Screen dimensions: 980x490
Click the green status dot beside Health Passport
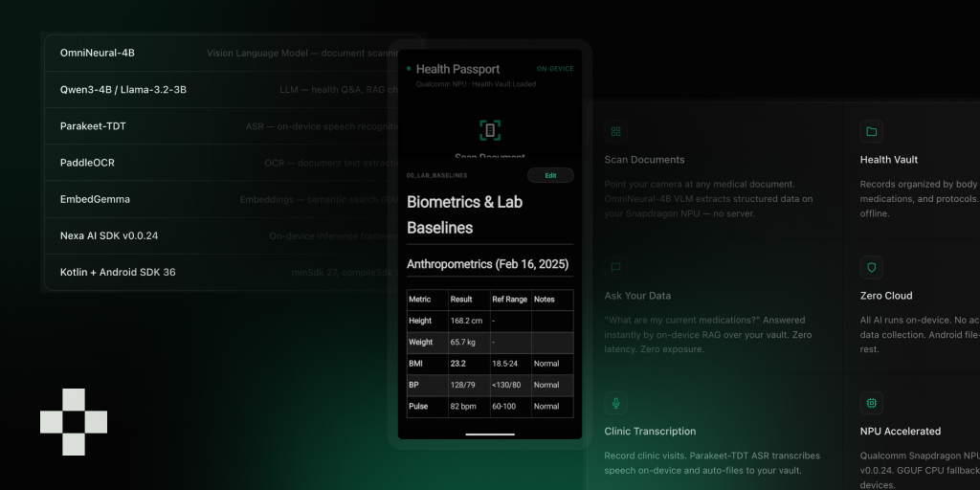(x=409, y=69)
